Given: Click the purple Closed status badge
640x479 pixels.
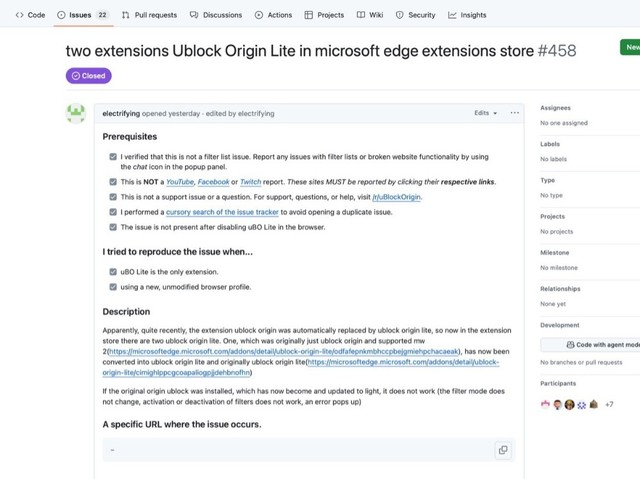Looking at the screenshot, I should coord(89,75).
